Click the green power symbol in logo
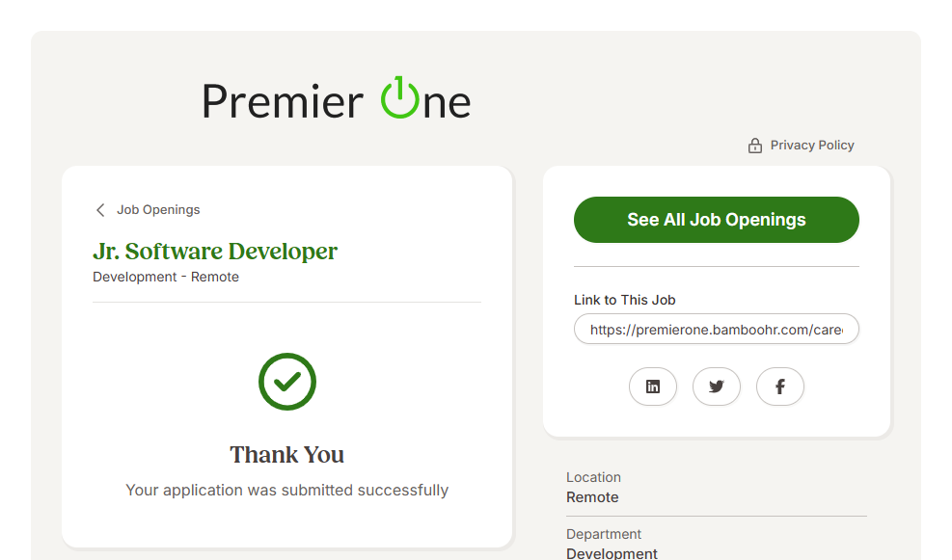 tap(399, 98)
